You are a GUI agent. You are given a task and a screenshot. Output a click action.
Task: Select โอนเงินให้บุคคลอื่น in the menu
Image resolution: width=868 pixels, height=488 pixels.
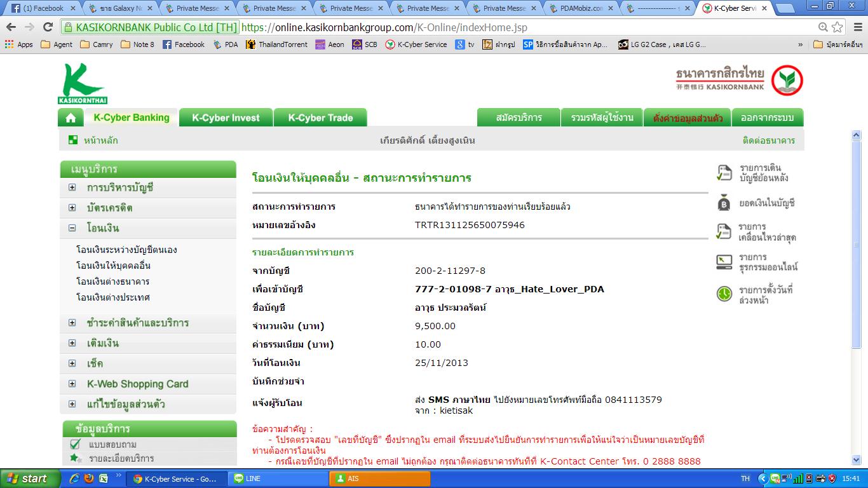(113, 266)
